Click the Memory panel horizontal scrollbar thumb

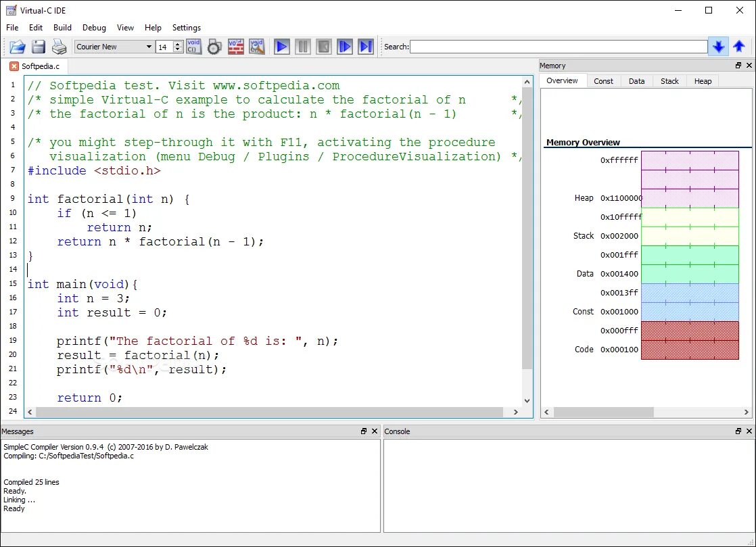[x=604, y=412]
